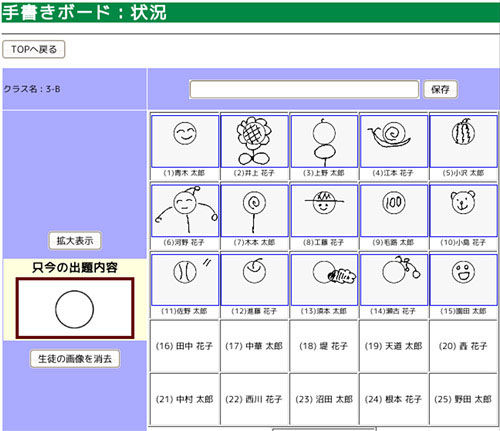Select empty cell (16) 田中 花子
Image resolution: width=500 pixels, height=431 pixels.
click(x=185, y=346)
